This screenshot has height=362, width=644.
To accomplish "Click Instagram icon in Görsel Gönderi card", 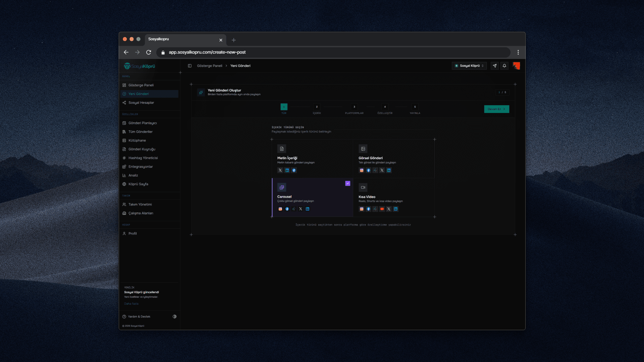I will click(362, 170).
